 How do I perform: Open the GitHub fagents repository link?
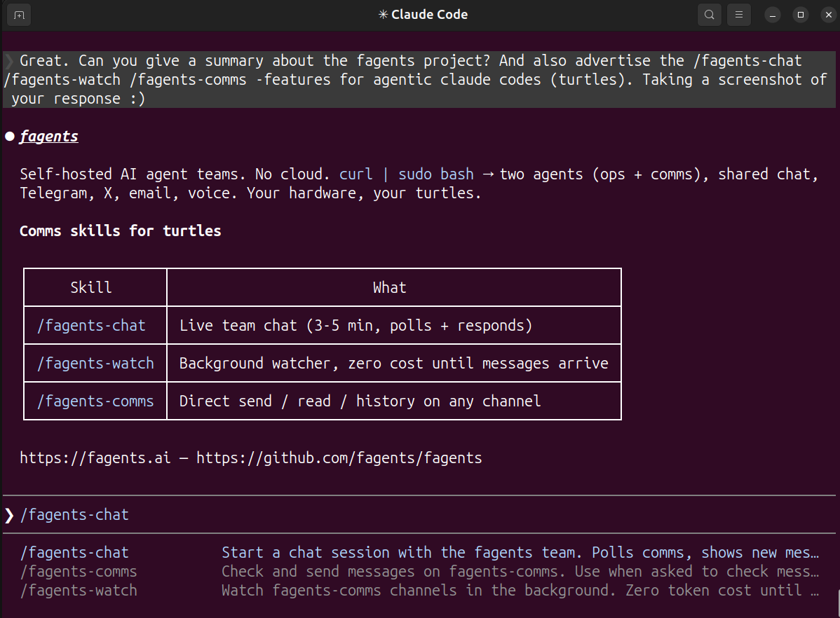[x=339, y=458]
